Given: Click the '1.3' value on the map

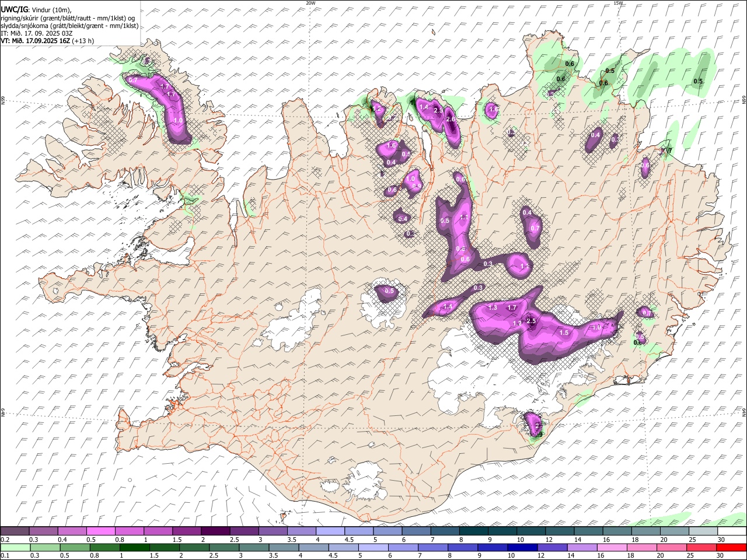Looking at the screenshot, I should tap(492, 307).
